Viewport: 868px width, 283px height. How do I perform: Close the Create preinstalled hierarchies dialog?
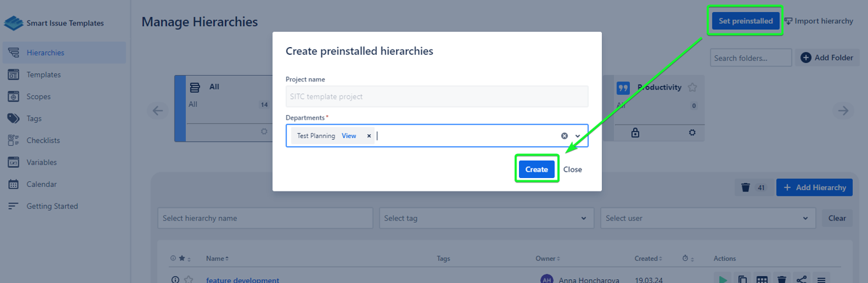(x=572, y=170)
